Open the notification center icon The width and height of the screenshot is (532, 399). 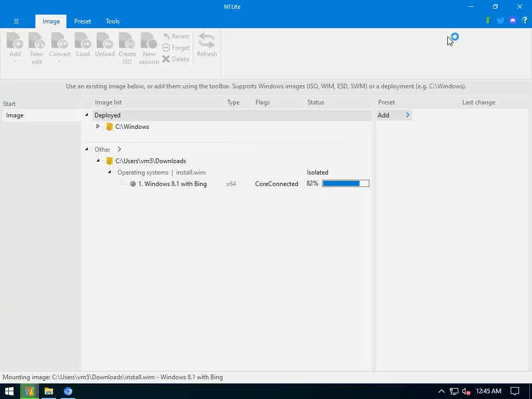[515, 391]
